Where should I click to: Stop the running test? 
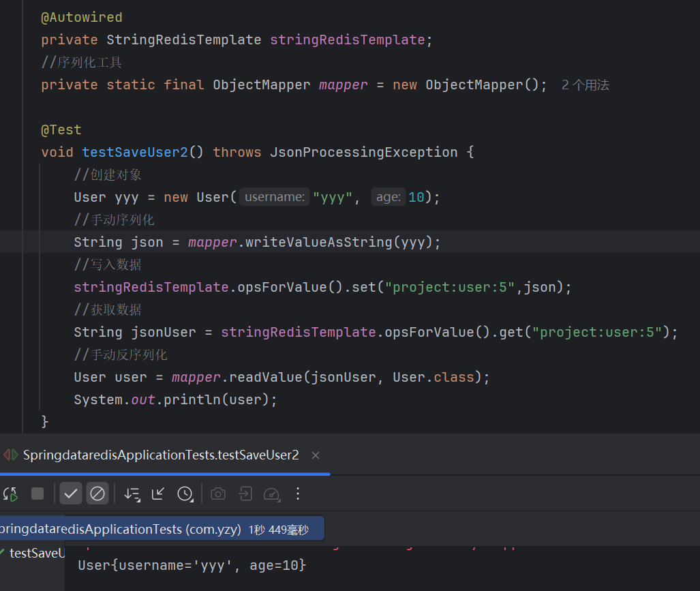pos(37,494)
